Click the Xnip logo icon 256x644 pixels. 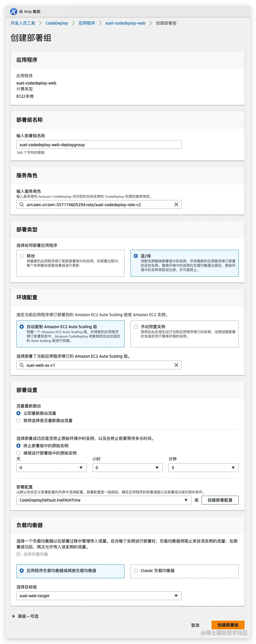click(13, 11)
